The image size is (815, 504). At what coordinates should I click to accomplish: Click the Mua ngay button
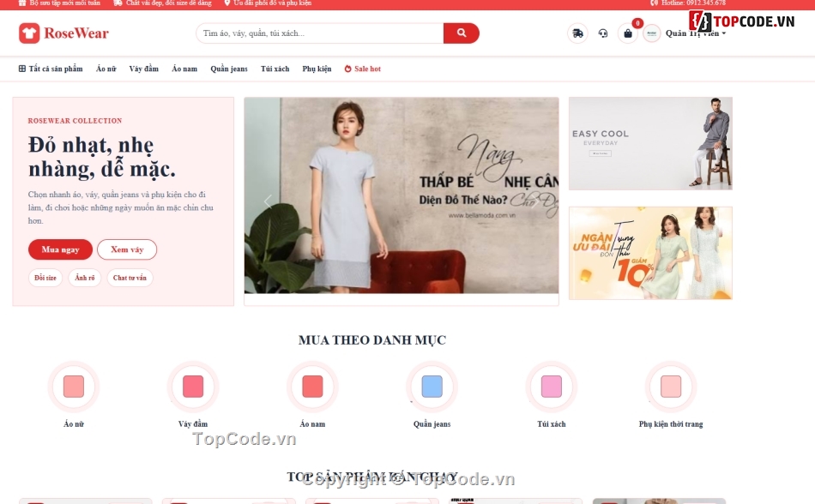click(x=60, y=249)
